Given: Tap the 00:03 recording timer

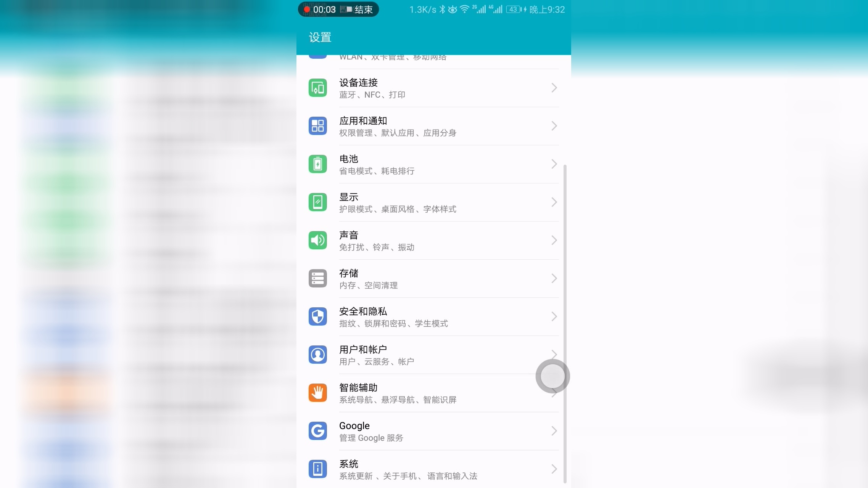Looking at the screenshot, I should [x=324, y=10].
